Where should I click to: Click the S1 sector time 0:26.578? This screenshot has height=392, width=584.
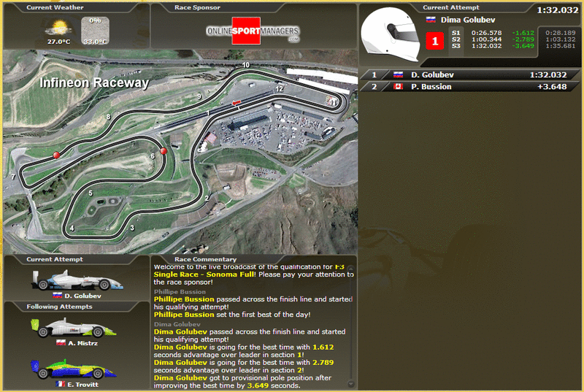tap(486, 33)
